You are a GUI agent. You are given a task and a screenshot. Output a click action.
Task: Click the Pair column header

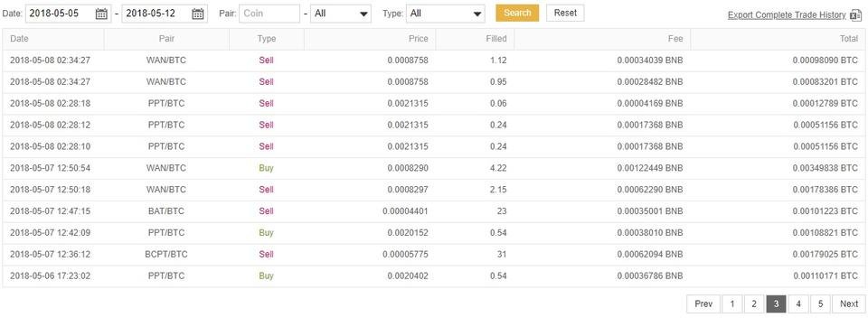tap(166, 39)
